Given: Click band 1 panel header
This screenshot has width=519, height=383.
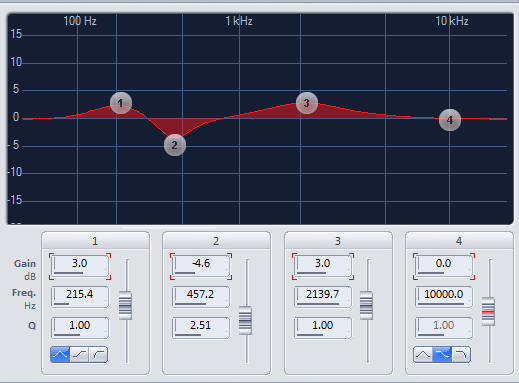Looking at the screenshot, I should [95, 241].
